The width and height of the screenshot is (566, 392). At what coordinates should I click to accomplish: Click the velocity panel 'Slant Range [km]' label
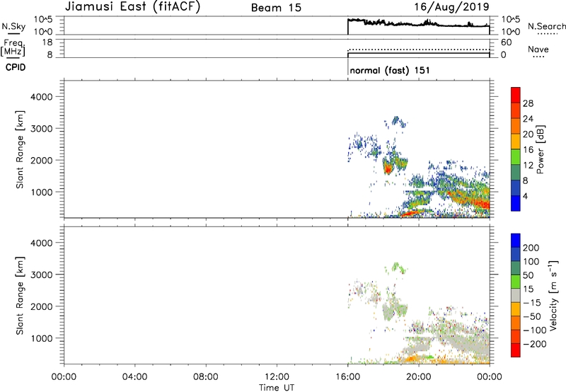point(20,295)
